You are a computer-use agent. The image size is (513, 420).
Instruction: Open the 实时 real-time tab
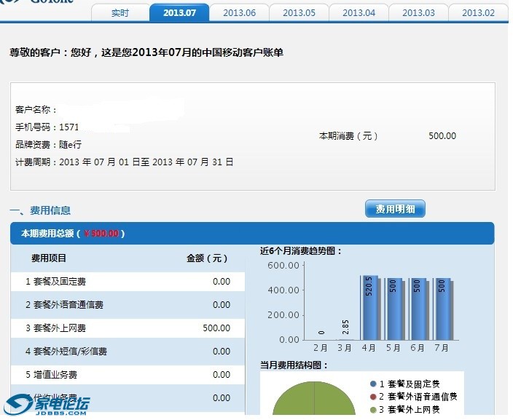tap(120, 13)
